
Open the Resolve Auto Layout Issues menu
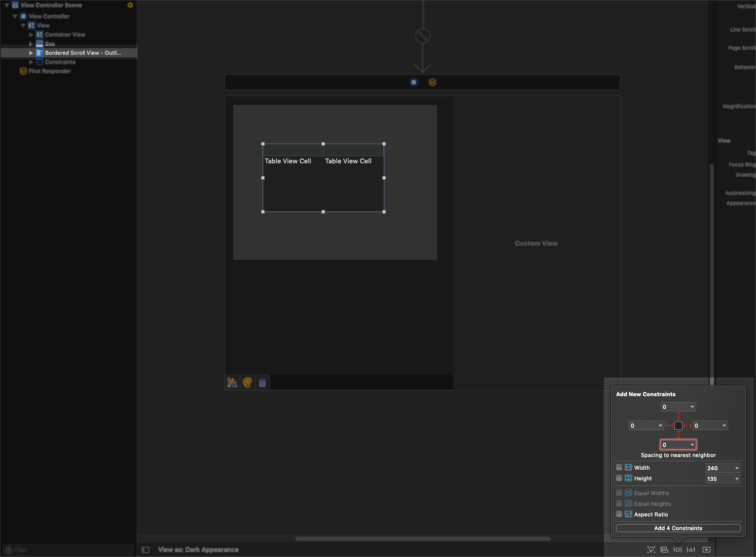691,549
